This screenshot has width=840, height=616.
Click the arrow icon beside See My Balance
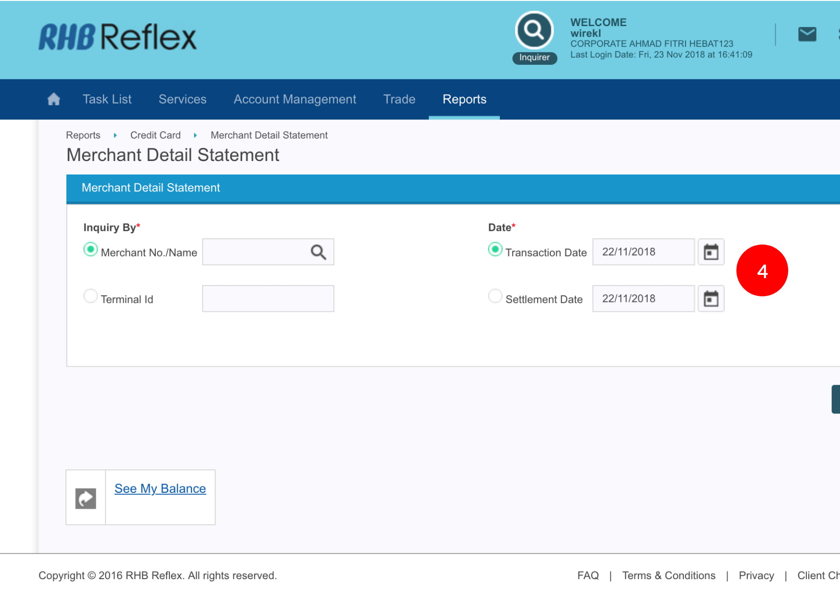[x=86, y=498]
